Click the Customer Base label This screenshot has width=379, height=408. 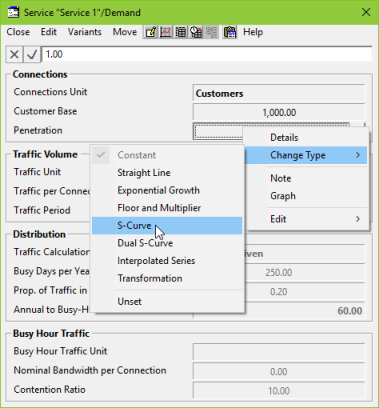pyautogui.click(x=45, y=111)
